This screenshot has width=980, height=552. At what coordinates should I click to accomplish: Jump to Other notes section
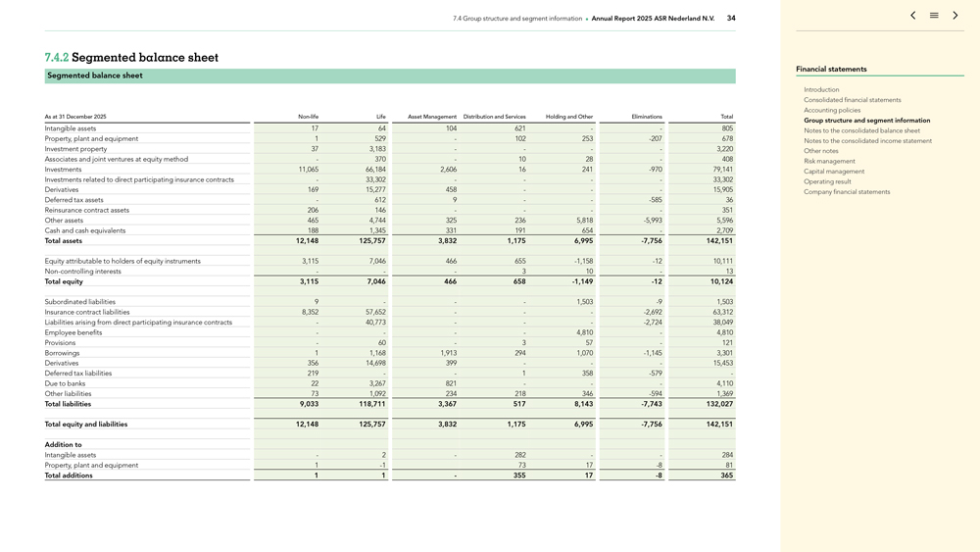coord(821,151)
